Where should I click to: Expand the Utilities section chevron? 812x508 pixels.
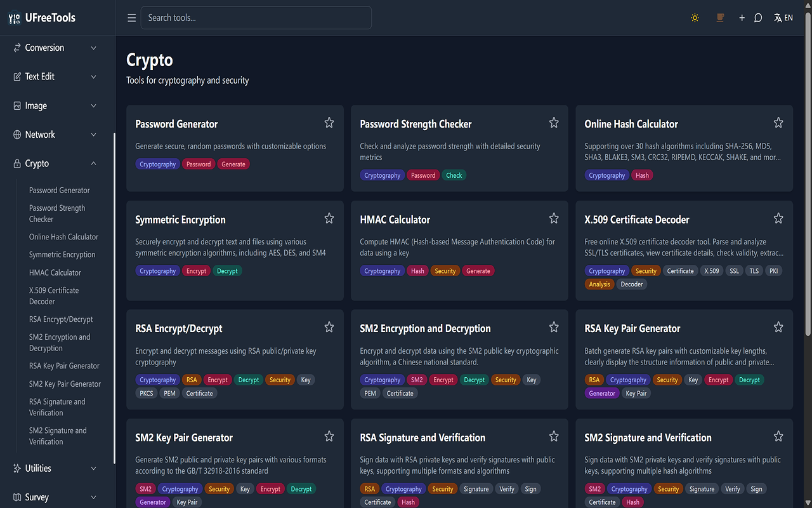[x=94, y=469]
